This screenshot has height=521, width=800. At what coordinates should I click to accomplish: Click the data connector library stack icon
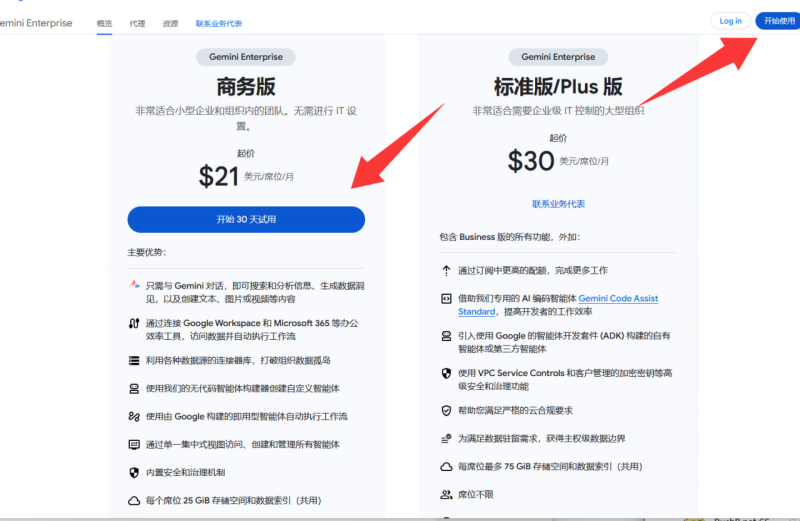coord(134,360)
